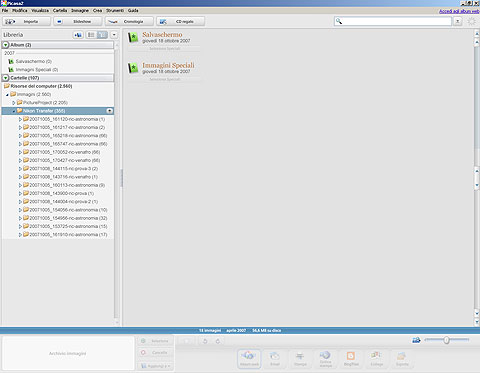Switch Libreria to tree folder view

pyautogui.click(x=102, y=35)
